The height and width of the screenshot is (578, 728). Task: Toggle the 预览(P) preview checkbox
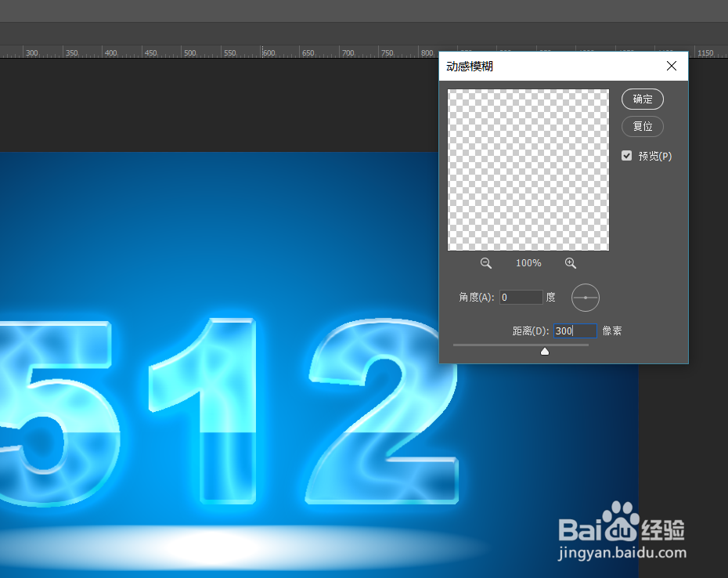(627, 156)
